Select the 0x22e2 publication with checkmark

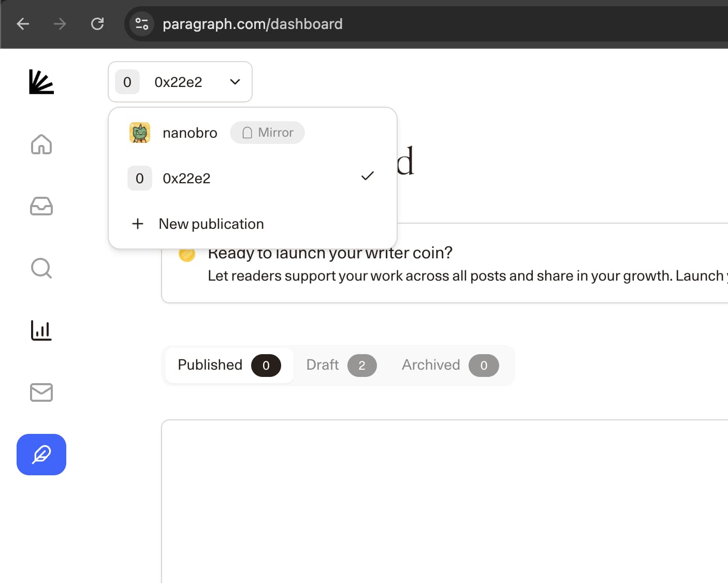point(186,178)
